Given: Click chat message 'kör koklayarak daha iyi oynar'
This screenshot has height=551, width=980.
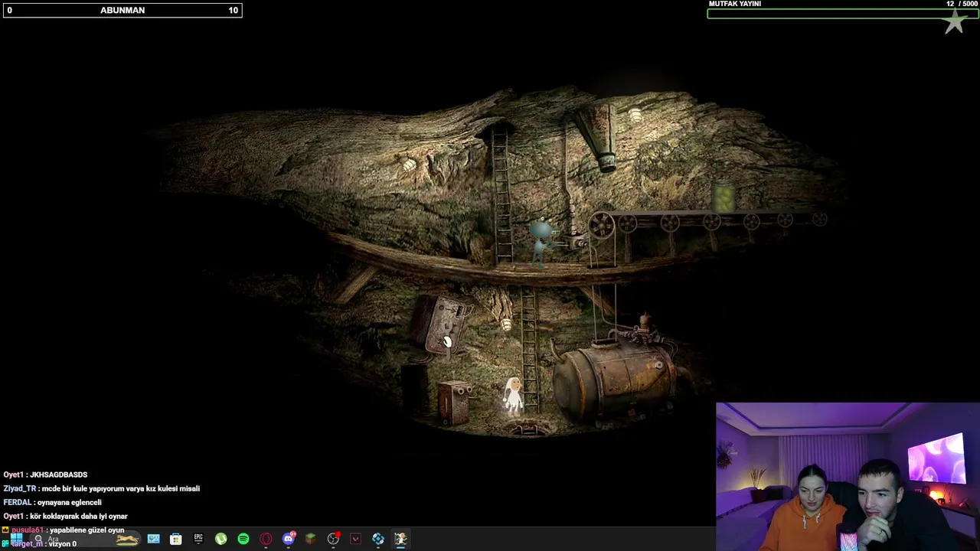Looking at the screenshot, I should (79, 516).
